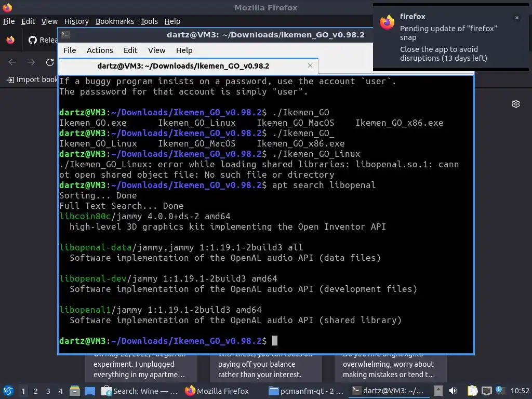Click the libopenal-dev/jammy package line
Image resolution: width=532 pixels, height=399 pixels.
(x=168, y=278)
